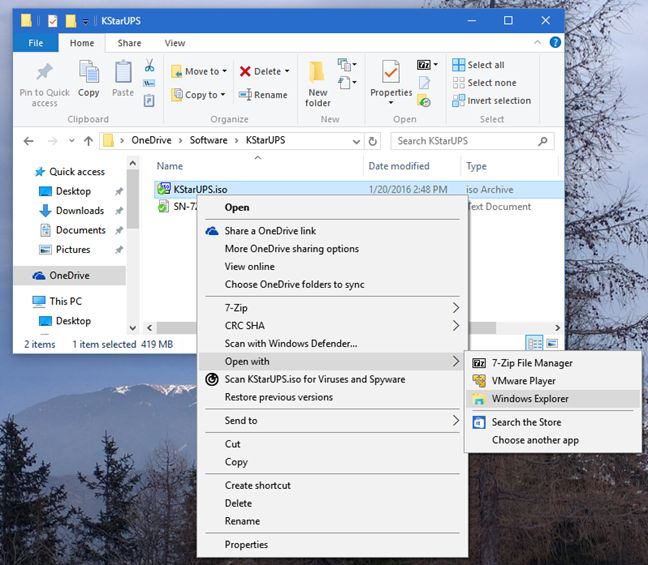Viewport: 648px width, 565px height.
Task: Choose 7-Zip File Manager from submenu
Action: tap(553, 363)
